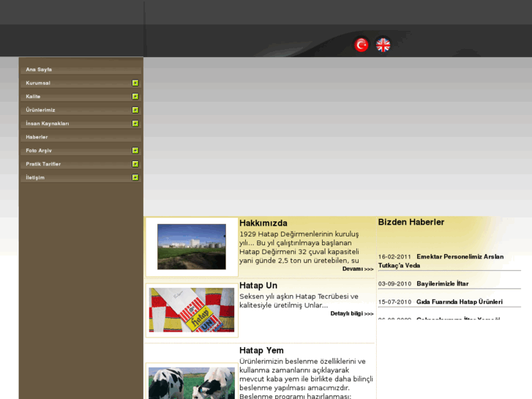Screen dimensions: 532x399
Task: Expand the İletişim submenu arrow
Action: [x=135, y=178]
